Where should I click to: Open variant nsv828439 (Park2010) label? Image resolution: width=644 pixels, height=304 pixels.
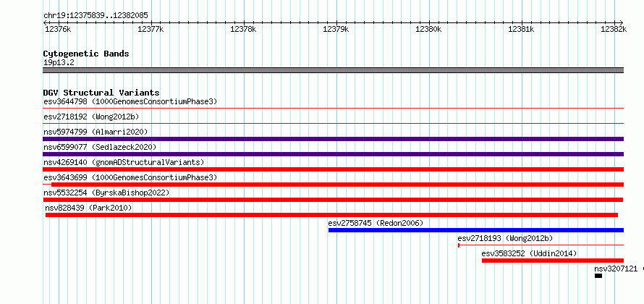click(88, 208)
